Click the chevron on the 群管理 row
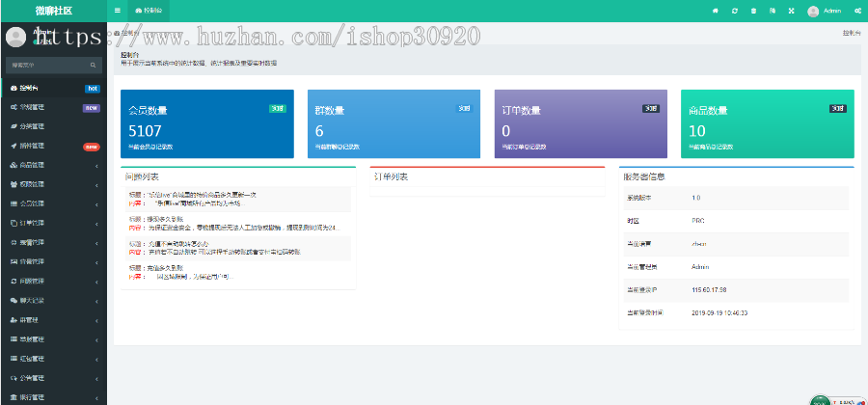 (96, 320)
